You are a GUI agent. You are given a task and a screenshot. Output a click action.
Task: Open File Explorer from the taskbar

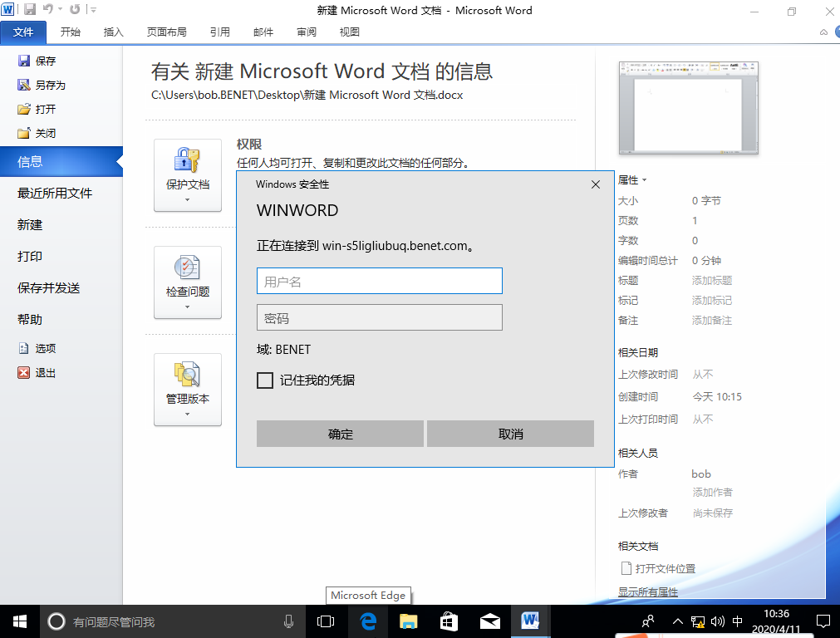click(409, 621)
